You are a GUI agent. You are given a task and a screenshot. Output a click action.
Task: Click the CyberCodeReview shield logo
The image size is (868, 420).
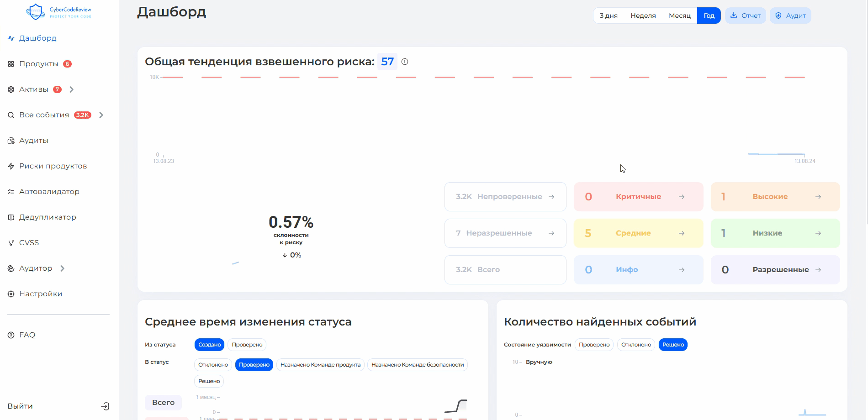click(36, 12)
